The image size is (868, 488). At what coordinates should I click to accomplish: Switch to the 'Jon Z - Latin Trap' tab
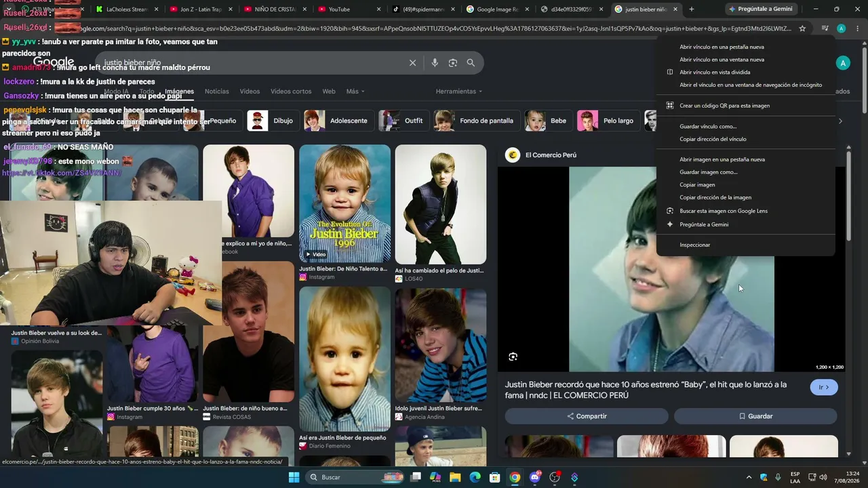point(199,9)
